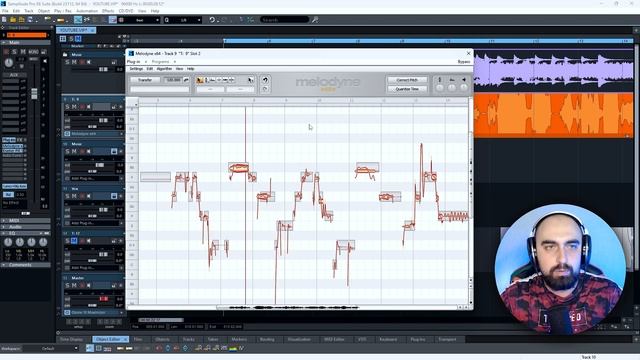Viewport: 640px width, 360px height.
Task: Mute the Vox track
Action: 74,196
